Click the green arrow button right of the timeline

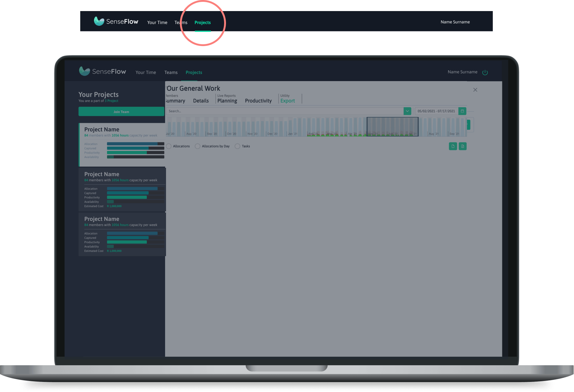469,125
